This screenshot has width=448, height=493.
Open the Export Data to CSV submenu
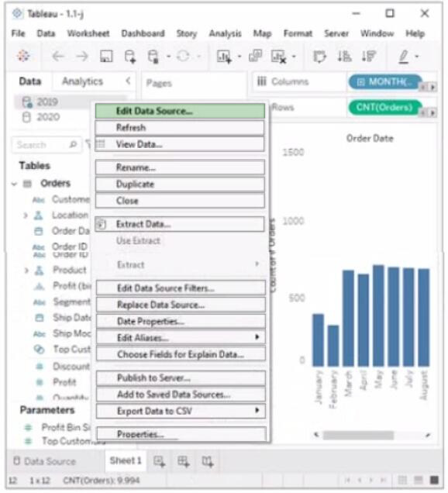tap(181, 411)
